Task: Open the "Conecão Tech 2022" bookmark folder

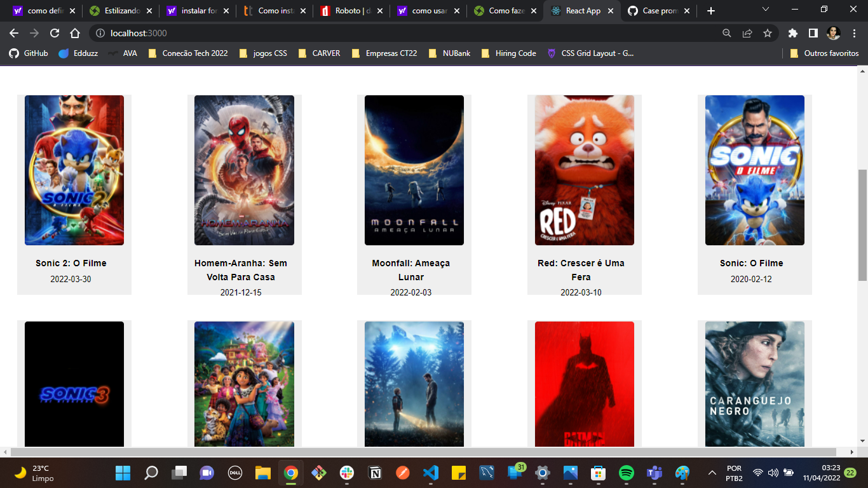Action: click(x=188, y=53)
